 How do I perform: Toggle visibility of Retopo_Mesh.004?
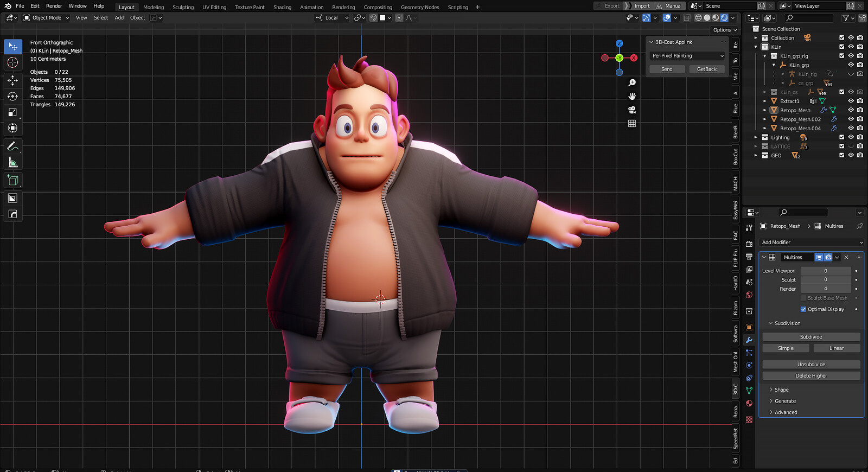851,129
